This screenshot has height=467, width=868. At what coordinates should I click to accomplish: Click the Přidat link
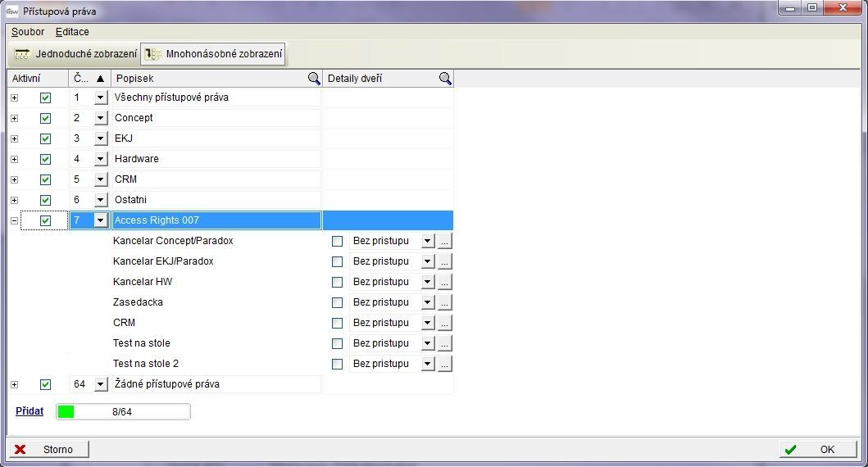30,411
